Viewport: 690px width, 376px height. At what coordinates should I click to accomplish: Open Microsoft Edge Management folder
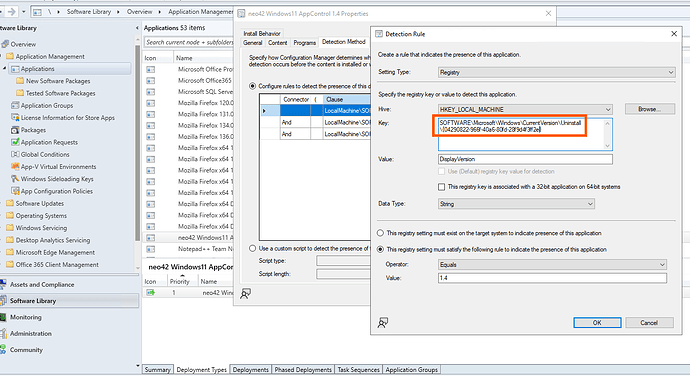55,252
